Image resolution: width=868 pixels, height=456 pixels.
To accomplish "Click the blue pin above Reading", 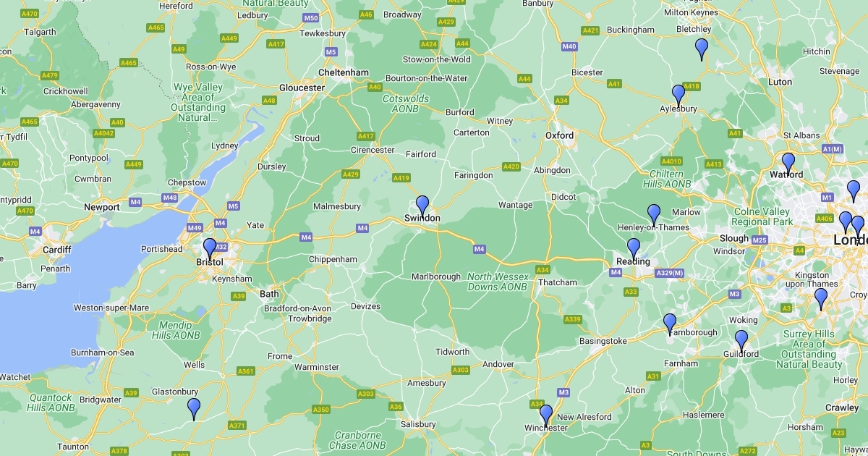I will point(634,249).
